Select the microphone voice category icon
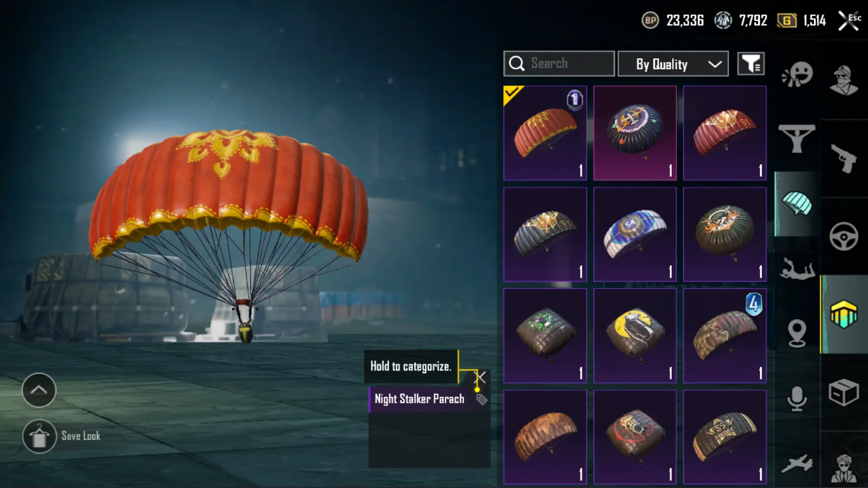 coord(797,399)
